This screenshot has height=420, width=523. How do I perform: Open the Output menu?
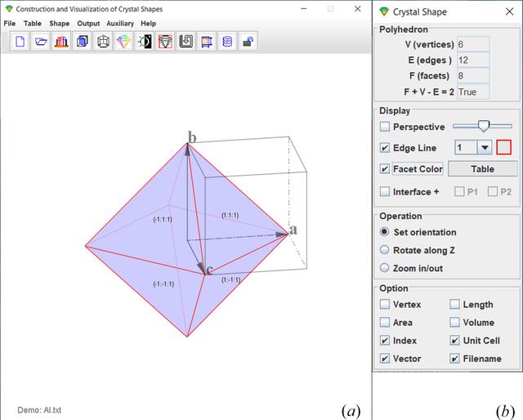[88, 24]
